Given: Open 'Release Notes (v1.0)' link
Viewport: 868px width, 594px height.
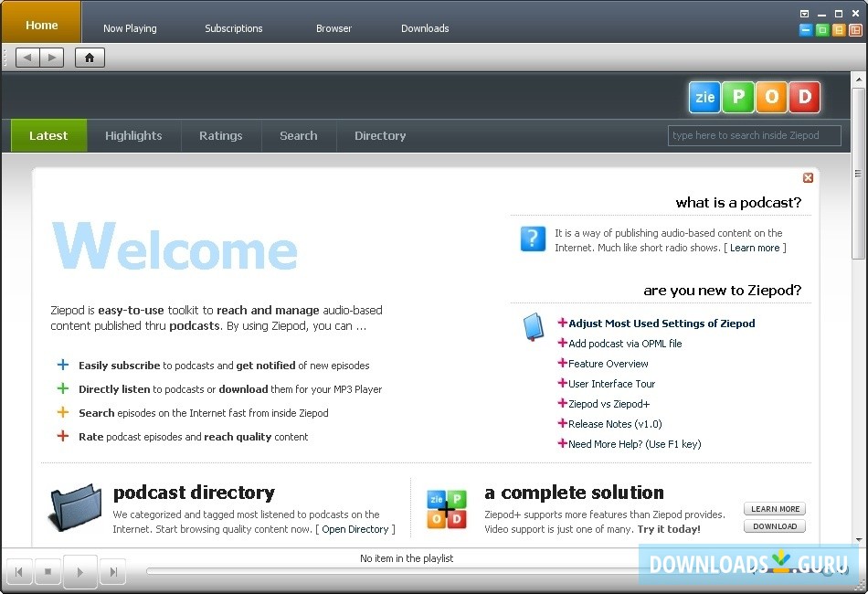Looking at the screenshot, I should click(615, 424).
